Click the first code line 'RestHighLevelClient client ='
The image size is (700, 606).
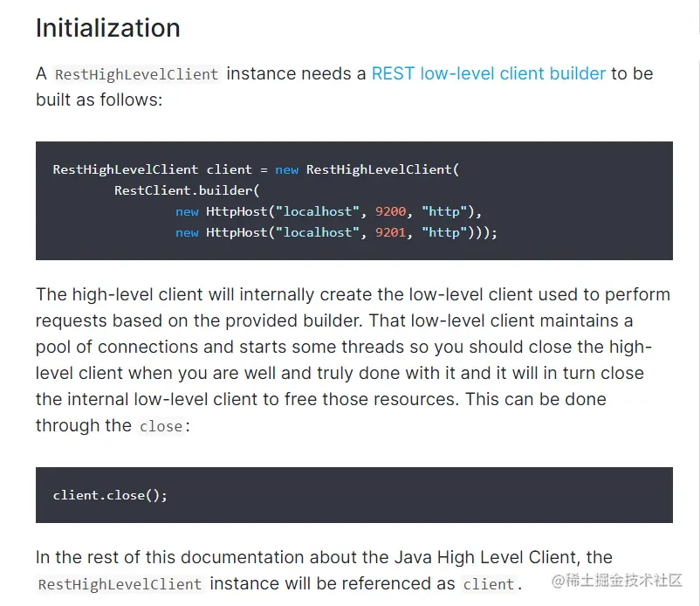(256, 169)
